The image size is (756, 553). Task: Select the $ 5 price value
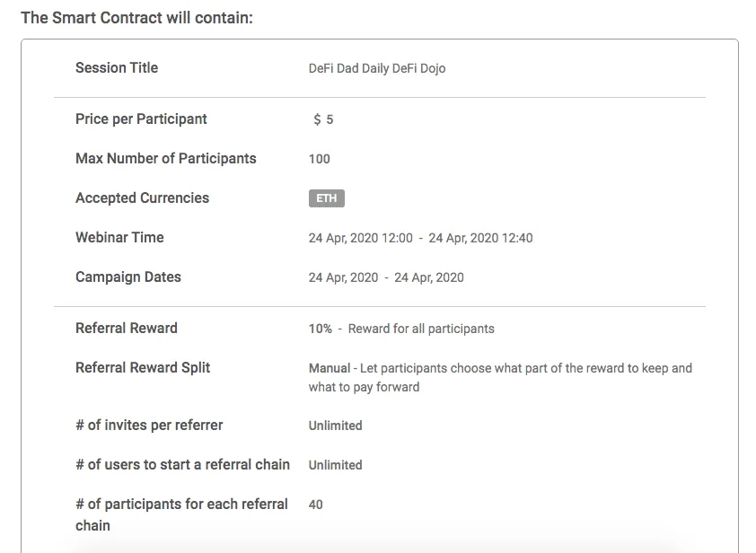tap(323, 119)
